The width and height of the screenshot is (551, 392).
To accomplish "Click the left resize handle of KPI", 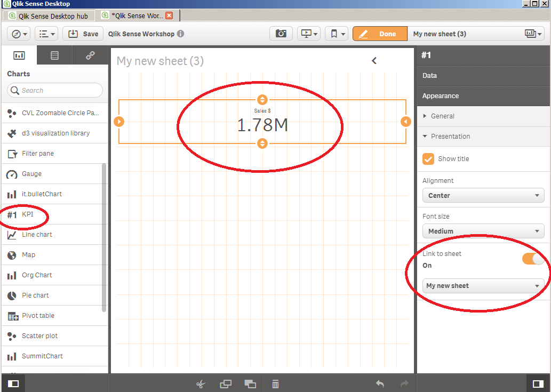I will [119, 122].
